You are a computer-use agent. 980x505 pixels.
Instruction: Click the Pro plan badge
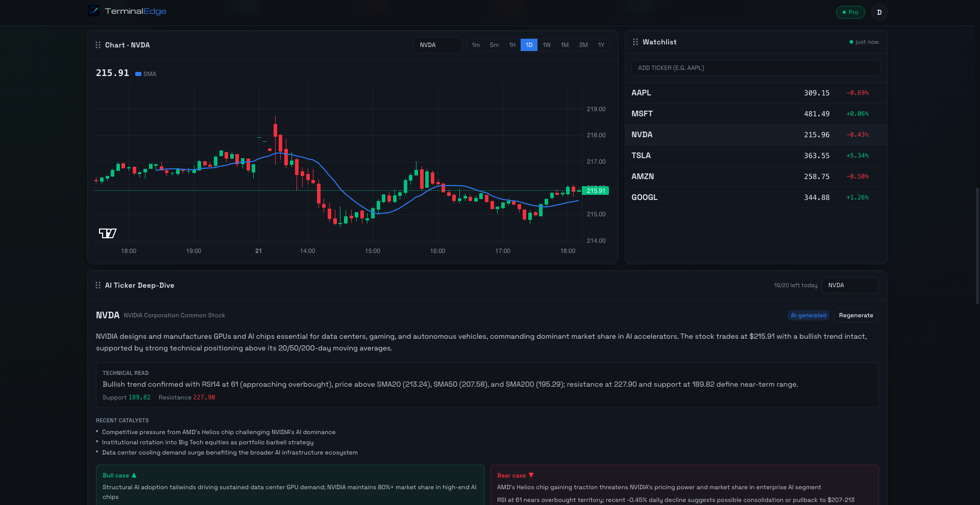click(850, 12)
